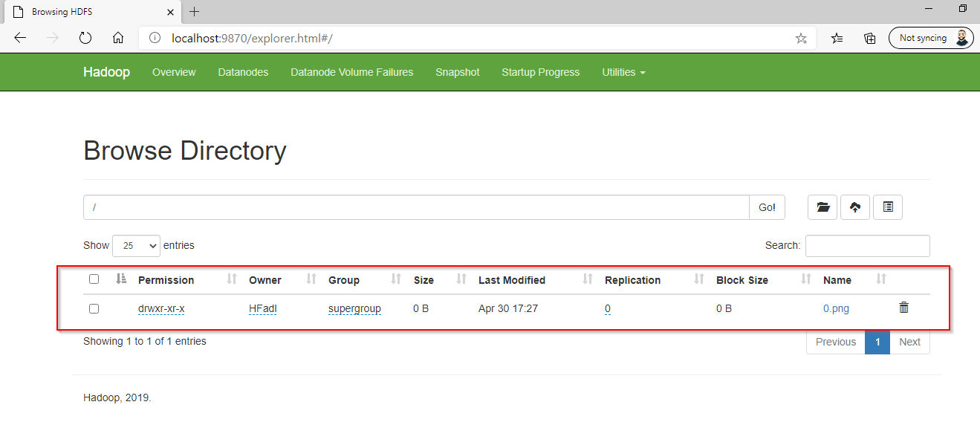The height and width of the screenshot is (448, 980).
Task: Sort by Replication column arrows
Action: (x=698, y=279)
